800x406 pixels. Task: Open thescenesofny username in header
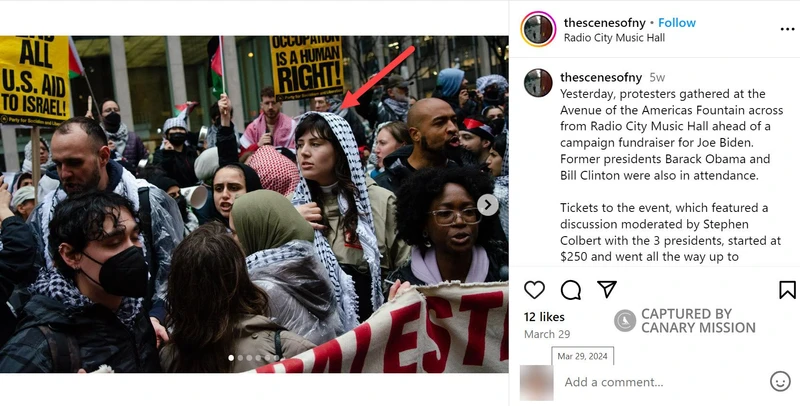pos(604,22)
